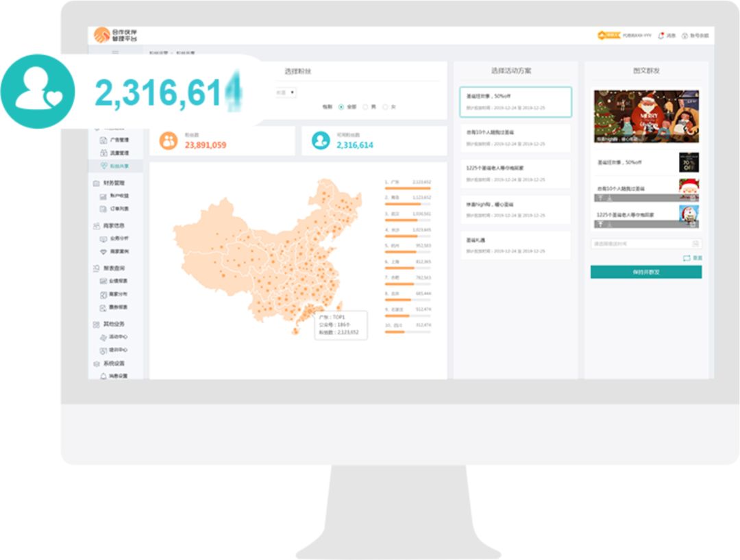The height and width of the screenshot is (560, 740).
Task: Open the 业绩报表 chart icon
Action: tap(103, 281)
